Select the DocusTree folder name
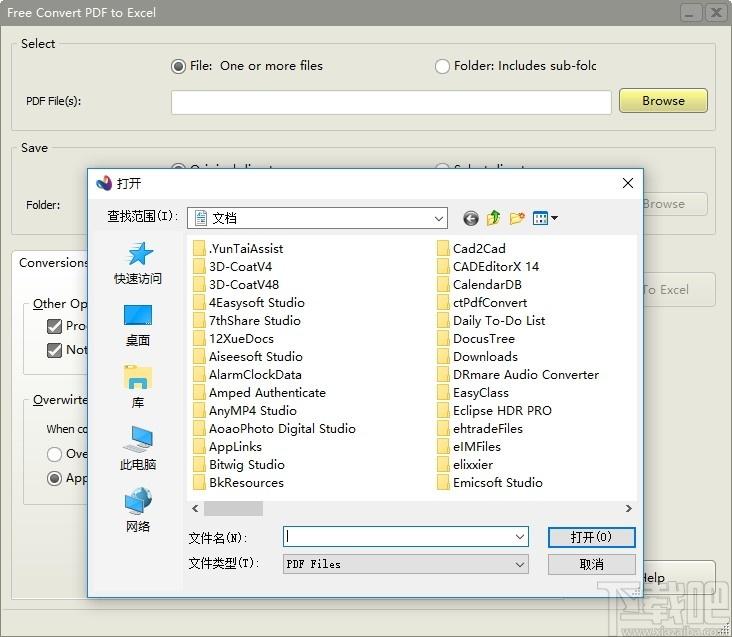The width and height of the screenshot is (732, 637). click(484, 339)
